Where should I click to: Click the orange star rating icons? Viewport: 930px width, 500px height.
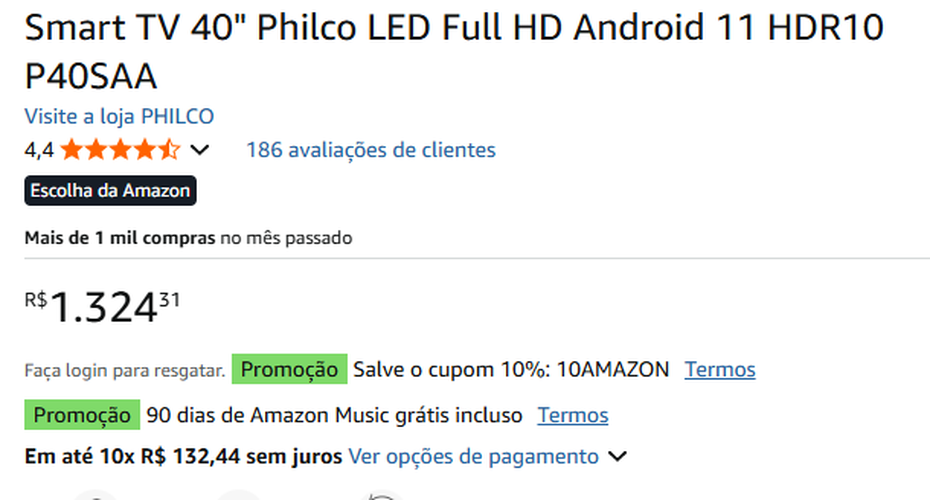point(120,150)
